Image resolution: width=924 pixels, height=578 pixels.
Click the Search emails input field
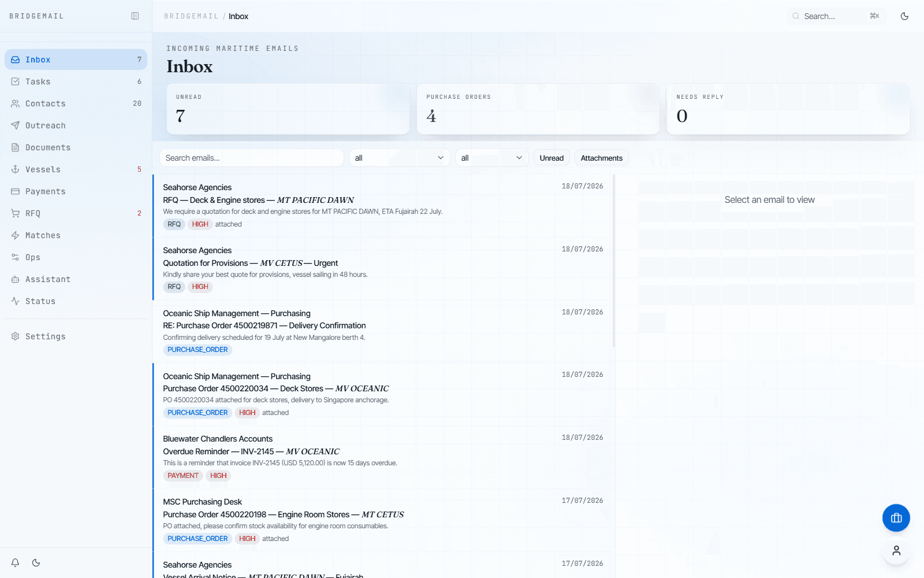pos(251,158)
